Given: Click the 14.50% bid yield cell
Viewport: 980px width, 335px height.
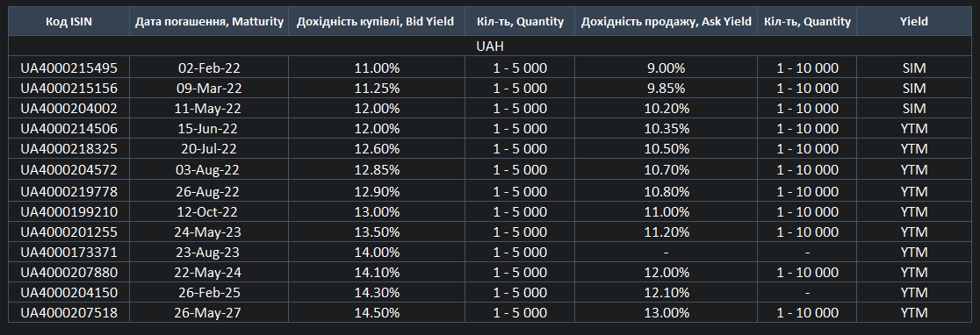Looking at the screenshot, I should point(376,312).
